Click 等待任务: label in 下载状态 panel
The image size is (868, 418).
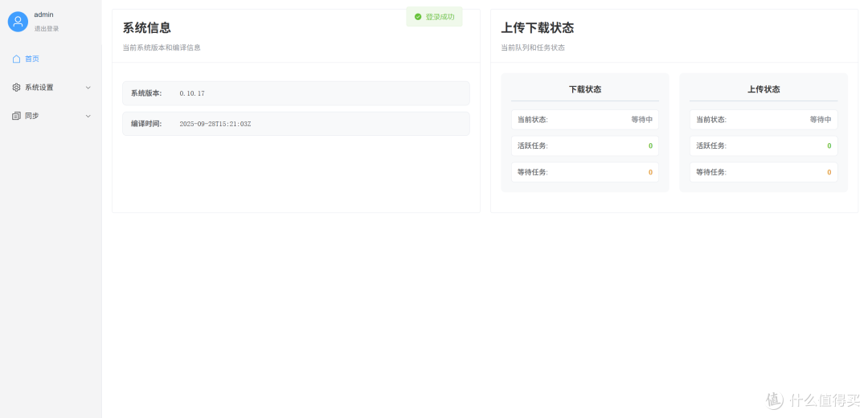click(x=533, y=173)
